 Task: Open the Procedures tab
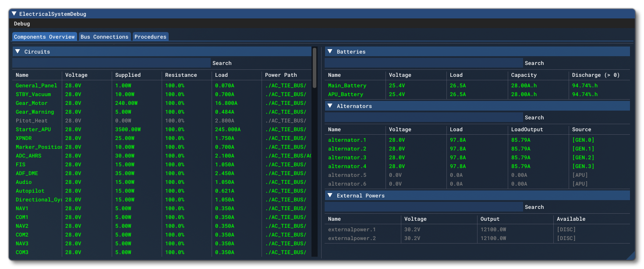(150, 36)
